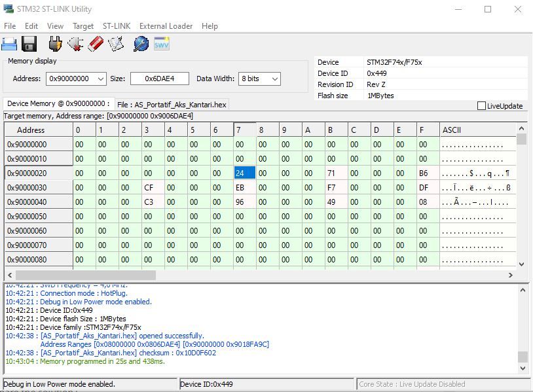
Task: Select cell DF in row 0x90000030
Action: (x=428, y=188)
